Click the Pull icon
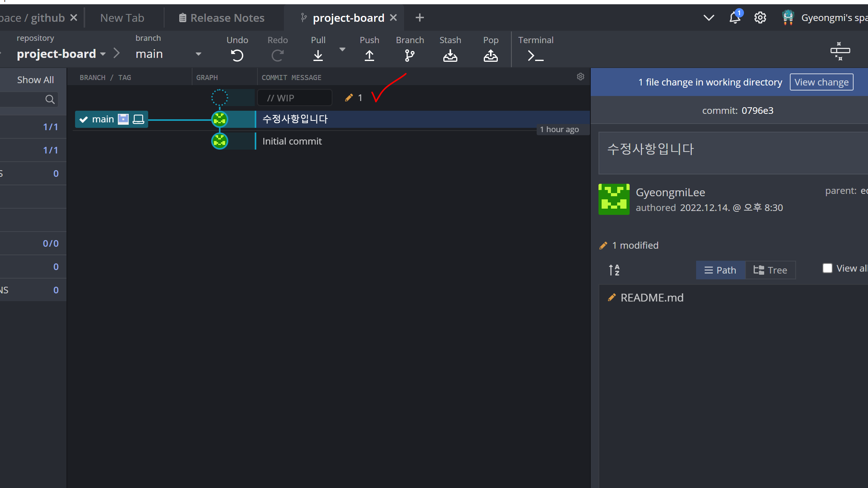The height and width of the screenshot is (488, 868). click(318, 56)
